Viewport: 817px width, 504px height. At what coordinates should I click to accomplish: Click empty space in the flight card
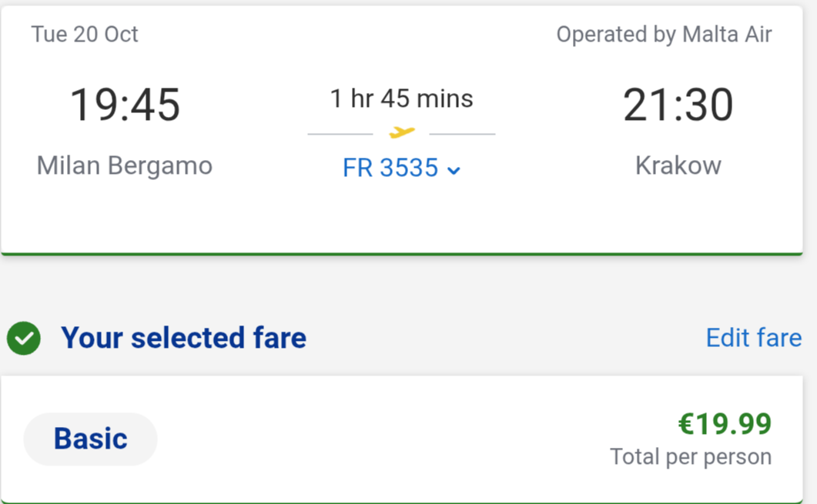point(402,219)
